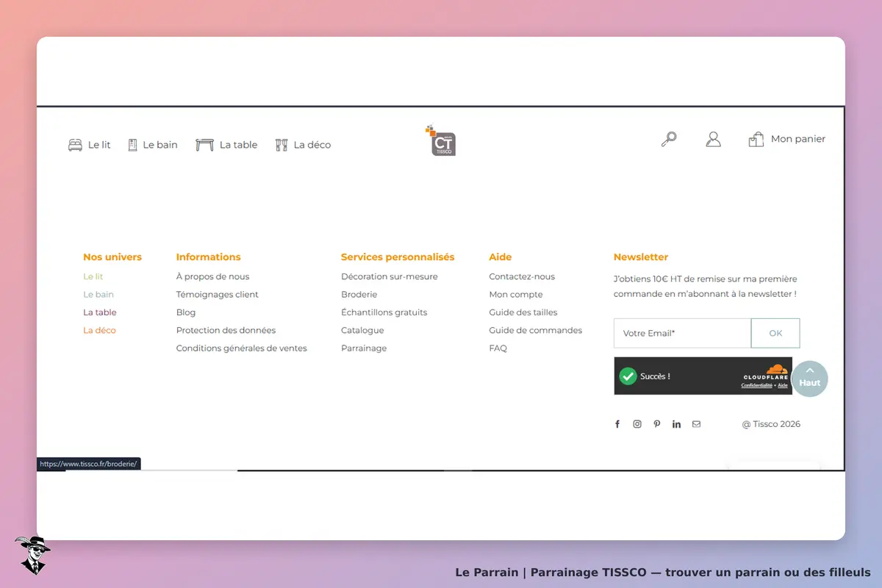This screenshot has height=588, width=882.
Task: Open the search magnifier icon
Action: [669, 139]
